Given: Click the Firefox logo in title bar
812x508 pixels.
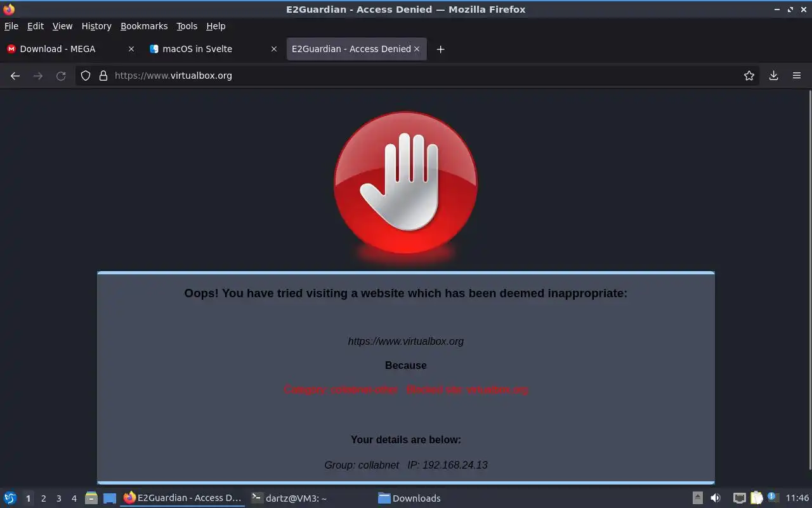Looking at the screenshot, I should (x=9, y=10).
